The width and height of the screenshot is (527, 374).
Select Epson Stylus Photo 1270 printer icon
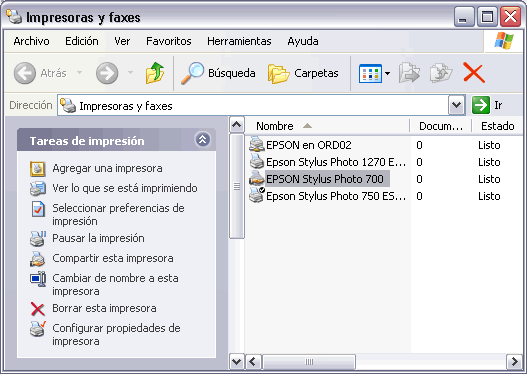coord(256,162)
